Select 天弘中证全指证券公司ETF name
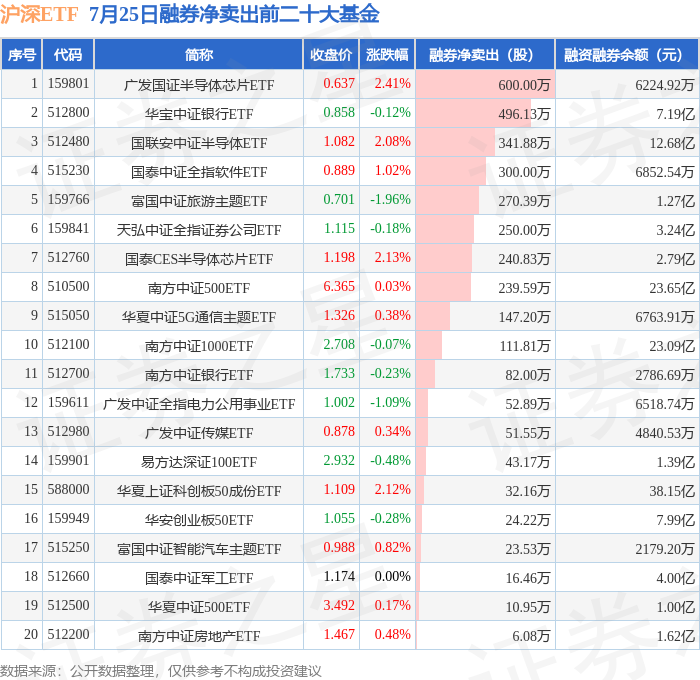Screen dimensions: 700x680 [x=199, y=229]
